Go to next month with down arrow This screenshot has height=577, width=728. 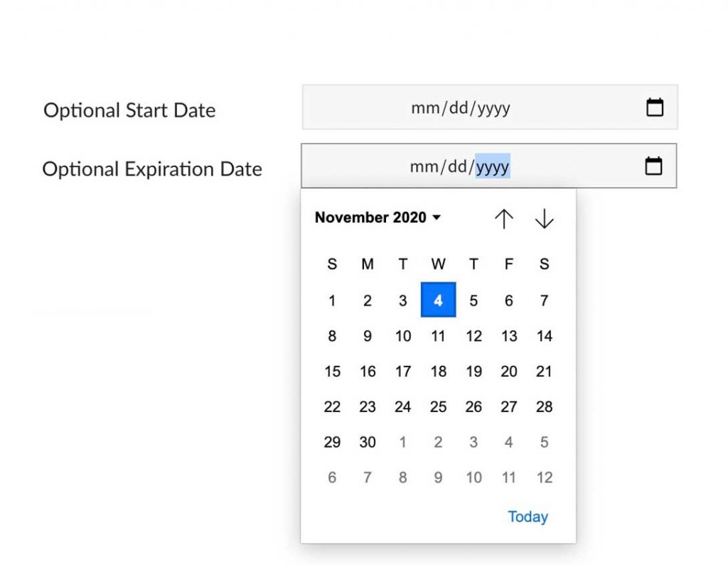pos(544,219)
